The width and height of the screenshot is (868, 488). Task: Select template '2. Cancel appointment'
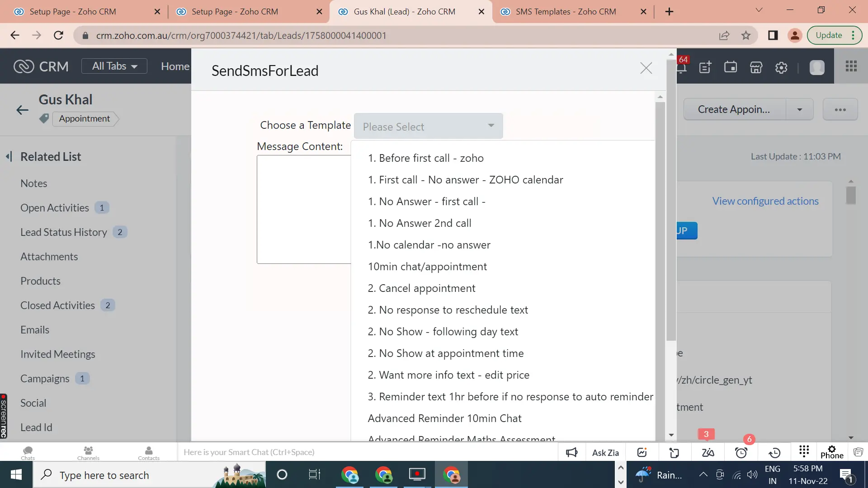pos(421,288)
